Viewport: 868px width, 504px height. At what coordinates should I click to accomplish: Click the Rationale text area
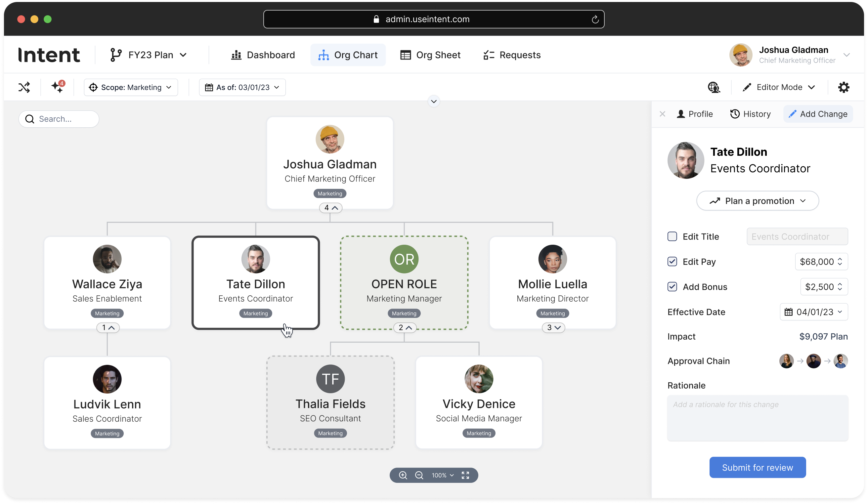point(758,418)
